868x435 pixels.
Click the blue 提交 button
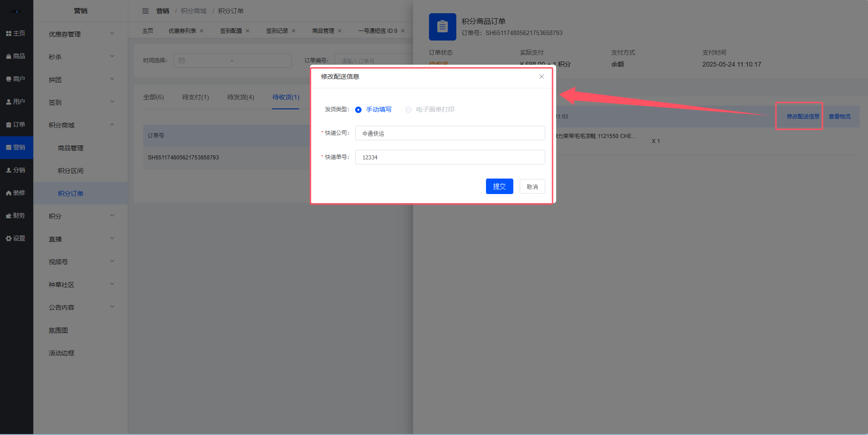coord(499,186)
